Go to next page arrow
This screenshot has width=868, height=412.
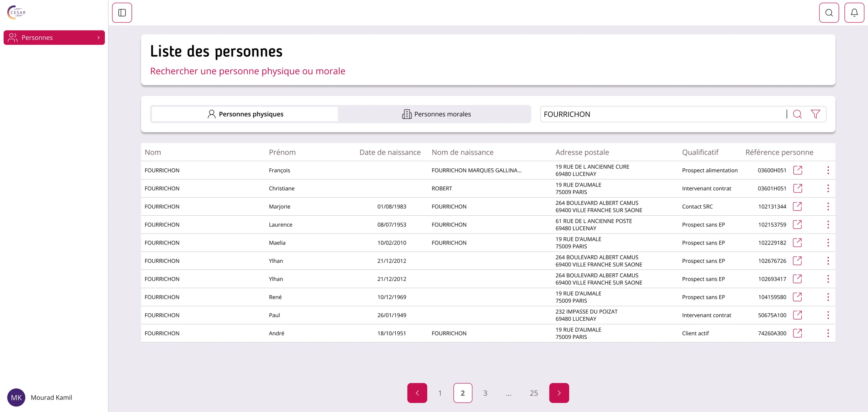coord(559,393)
